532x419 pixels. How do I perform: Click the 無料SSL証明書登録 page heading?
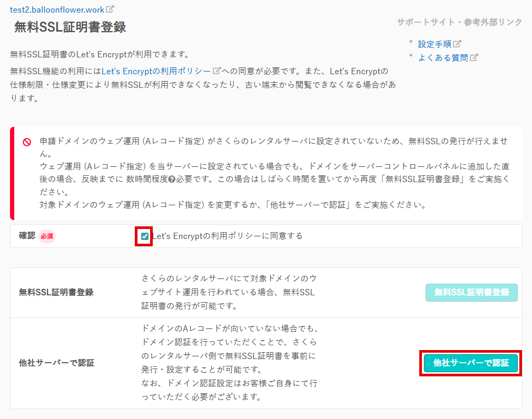pyautogui.click(x=70, y=27)
